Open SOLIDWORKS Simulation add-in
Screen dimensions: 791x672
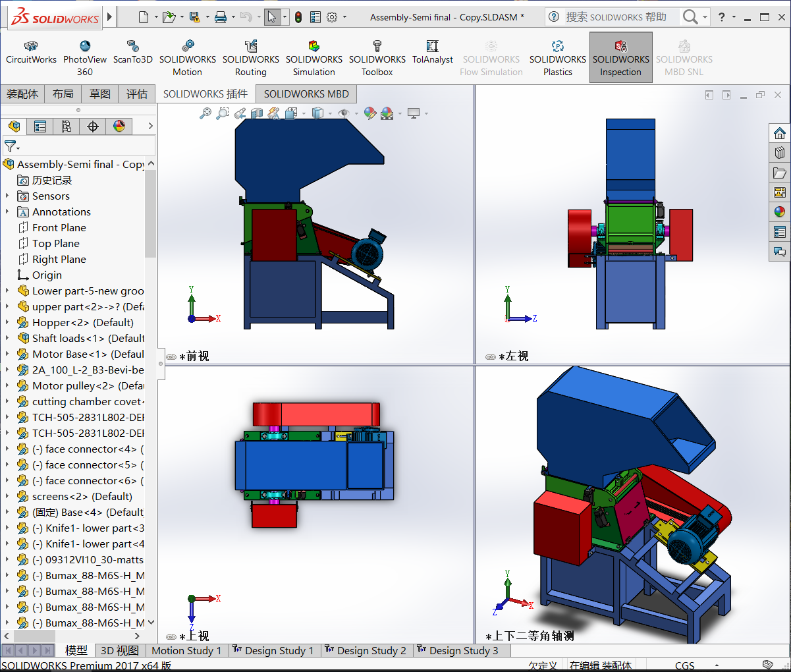[x=314, y=59]
